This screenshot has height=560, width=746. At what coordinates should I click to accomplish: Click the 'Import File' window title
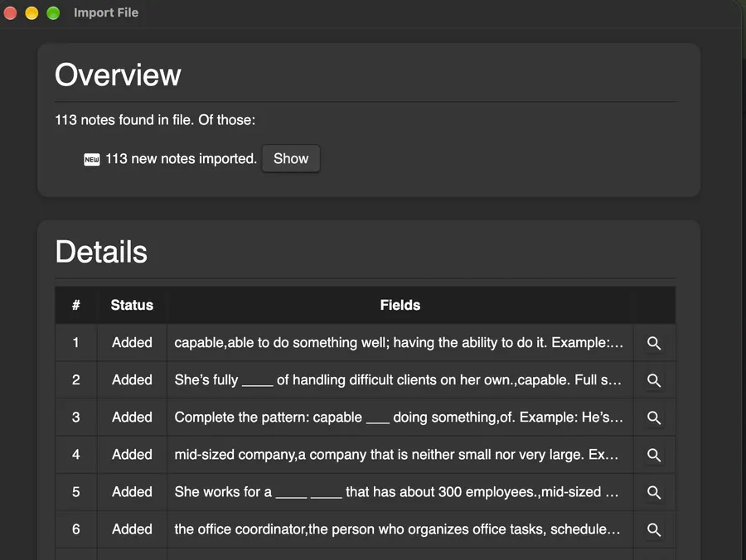pos(106,12)
